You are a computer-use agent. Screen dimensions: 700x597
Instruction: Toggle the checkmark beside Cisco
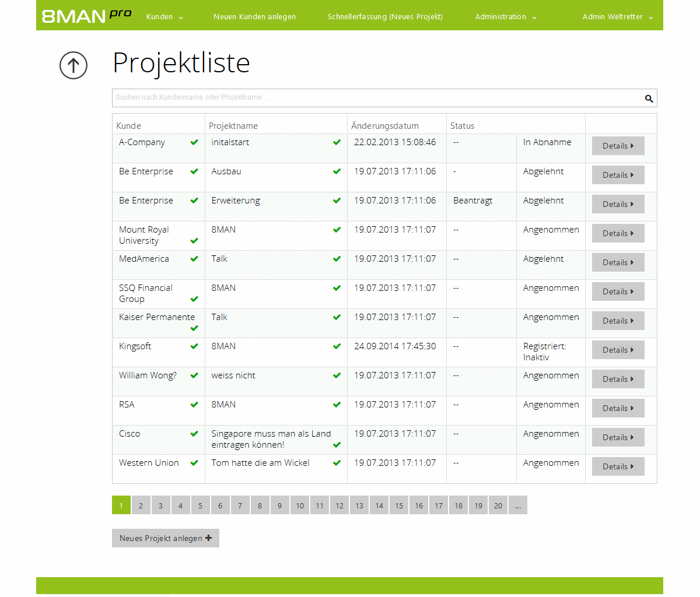pos(194,433)
